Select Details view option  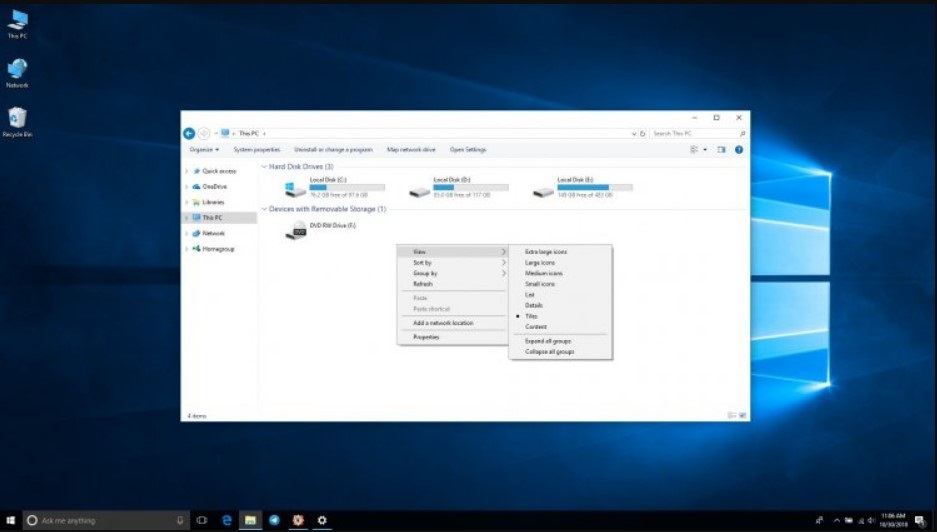[x=534, y=305]
